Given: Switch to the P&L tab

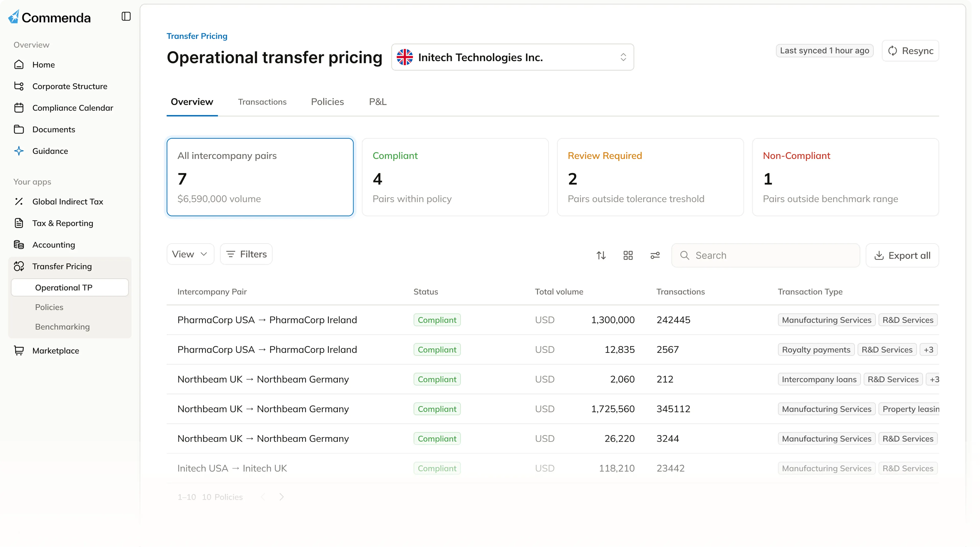Looking at the screenshot, I should point(377,102).
